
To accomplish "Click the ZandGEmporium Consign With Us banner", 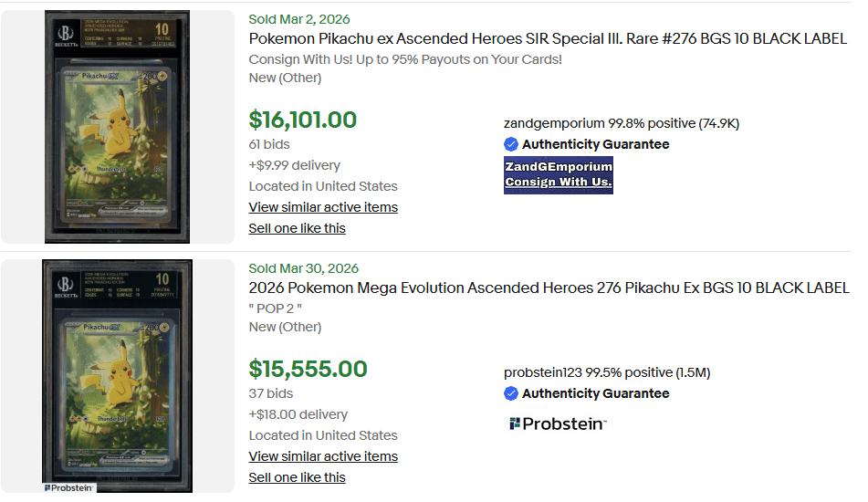I will [x=559, y=174].
